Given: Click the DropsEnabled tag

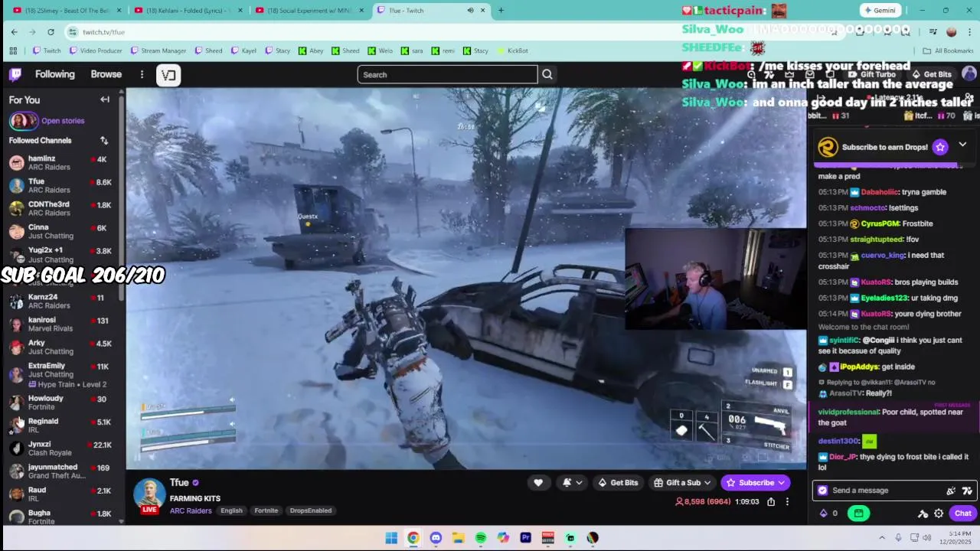Looking at the screenshot, I should click(x=311, y=510).
